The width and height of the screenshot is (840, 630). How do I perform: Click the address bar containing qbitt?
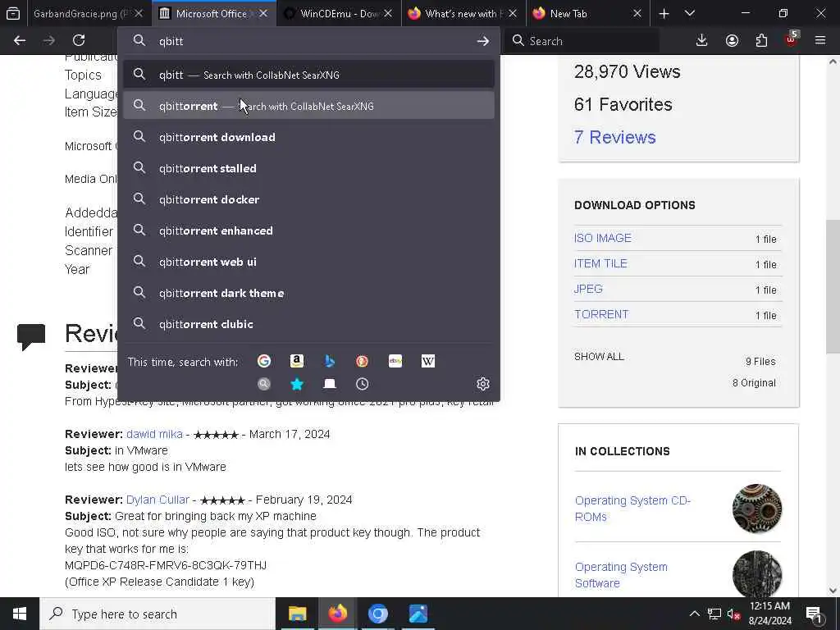pos(308,41)
